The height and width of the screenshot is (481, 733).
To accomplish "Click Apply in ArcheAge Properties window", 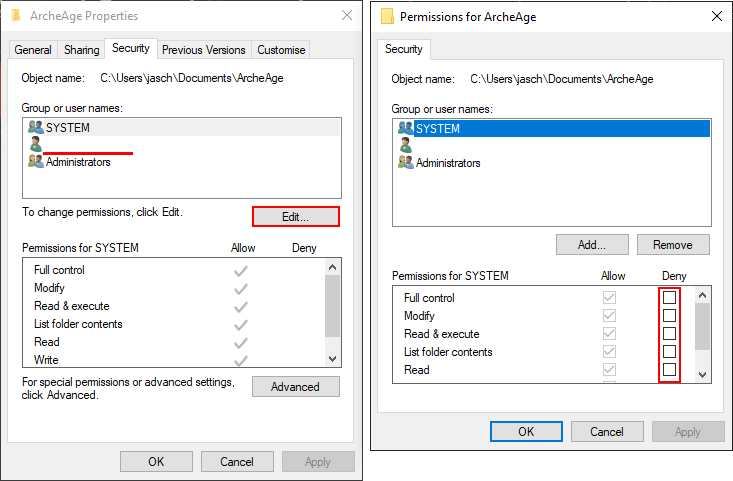I will pyautogui.click(x=318, y=461).
